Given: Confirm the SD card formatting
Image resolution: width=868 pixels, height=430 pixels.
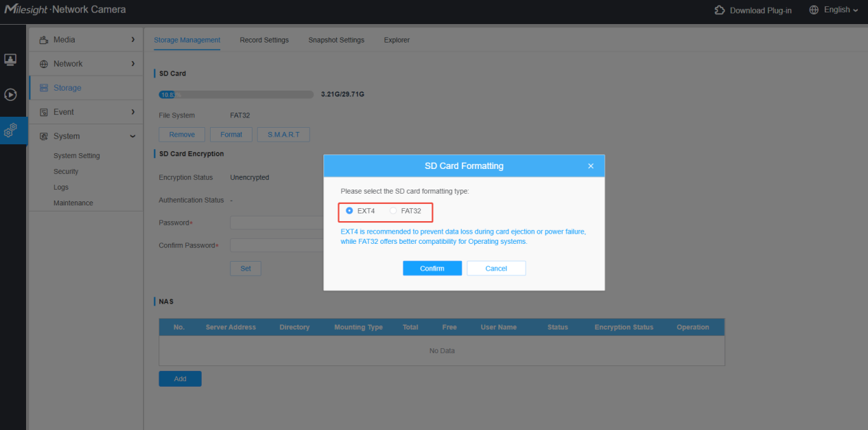Looking at the screenshot, I should 432,269.
